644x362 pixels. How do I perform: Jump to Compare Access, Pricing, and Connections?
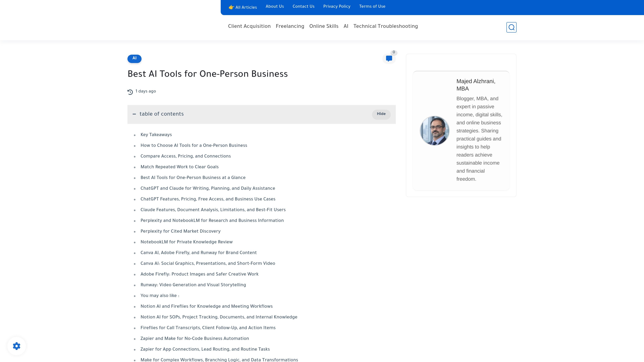pos(185,156)
